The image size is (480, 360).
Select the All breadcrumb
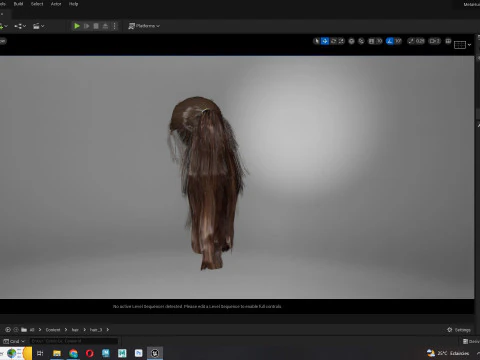tap(32, 330)
